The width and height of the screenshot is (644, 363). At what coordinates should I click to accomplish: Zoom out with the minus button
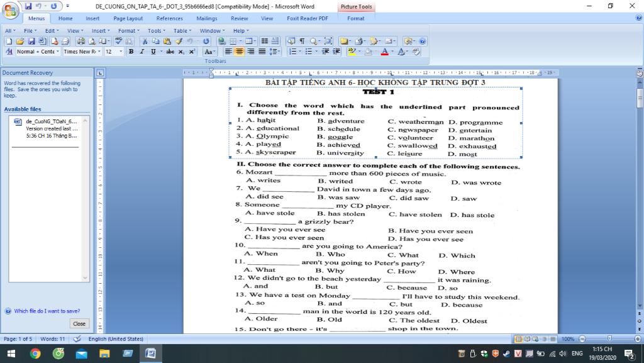click(582, 338)
